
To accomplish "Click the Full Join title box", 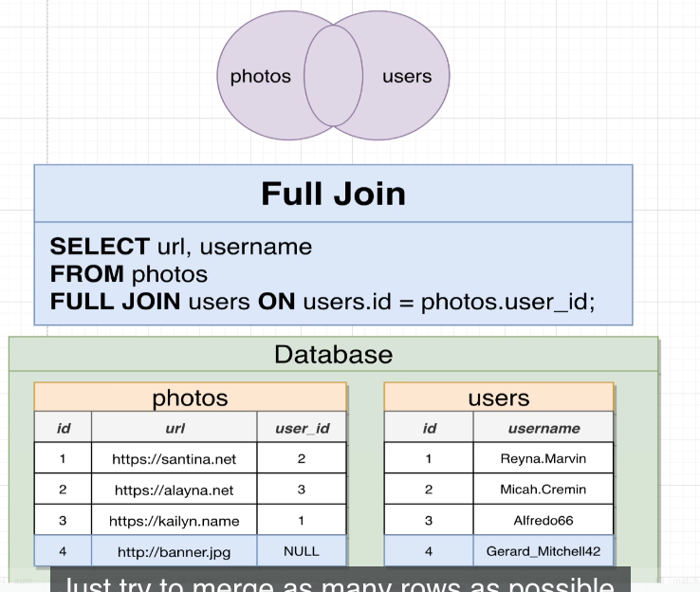I will [x=333, y=194].
